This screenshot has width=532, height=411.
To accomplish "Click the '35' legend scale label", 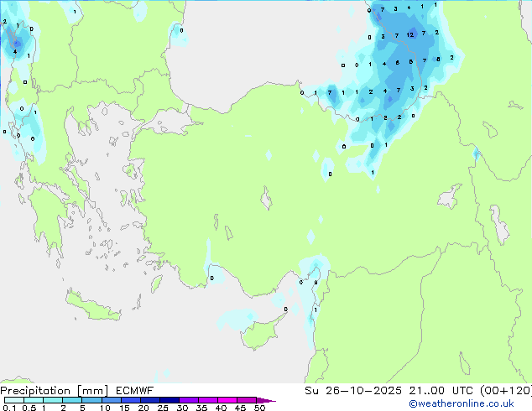I will pos(202,408).
